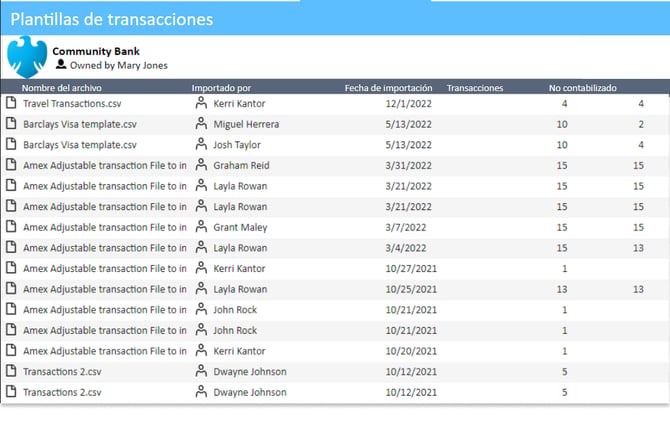Open Amex Adjustable file dated 10/25/2021

coord(105,289)
